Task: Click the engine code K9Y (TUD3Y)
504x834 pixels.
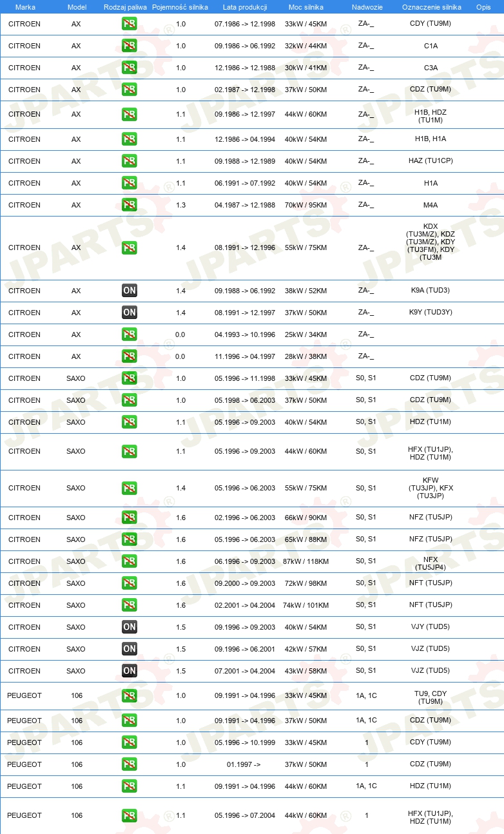Action: (431, 313)
